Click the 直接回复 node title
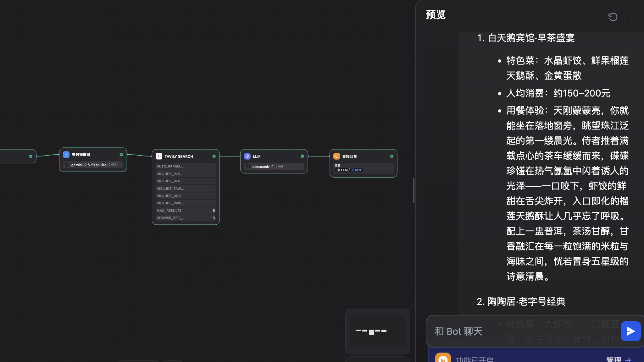This screenshot has height=362, width=644. pyautogui.click(x=349, y=156)
